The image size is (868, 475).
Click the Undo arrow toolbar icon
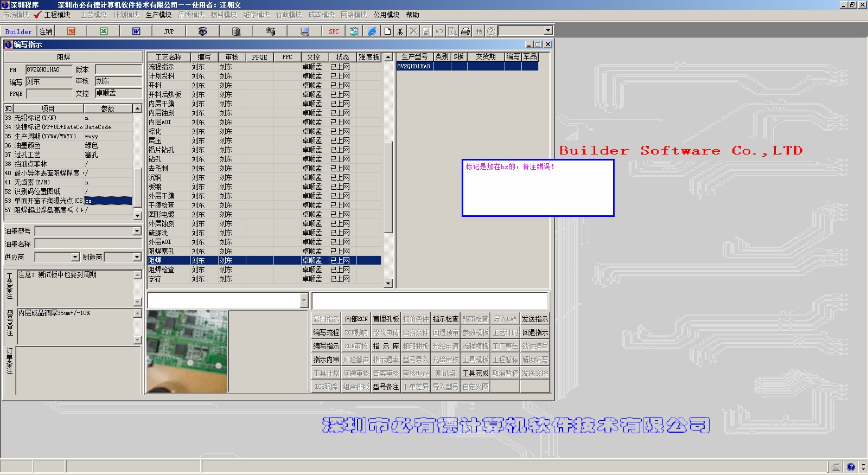439,31
